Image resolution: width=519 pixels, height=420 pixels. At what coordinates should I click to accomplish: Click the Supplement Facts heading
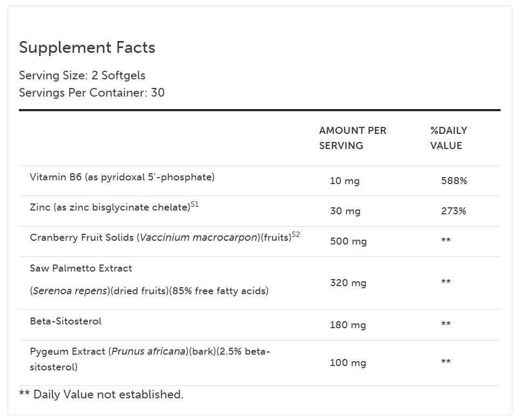pyautogui.click(x=87, y=48)
